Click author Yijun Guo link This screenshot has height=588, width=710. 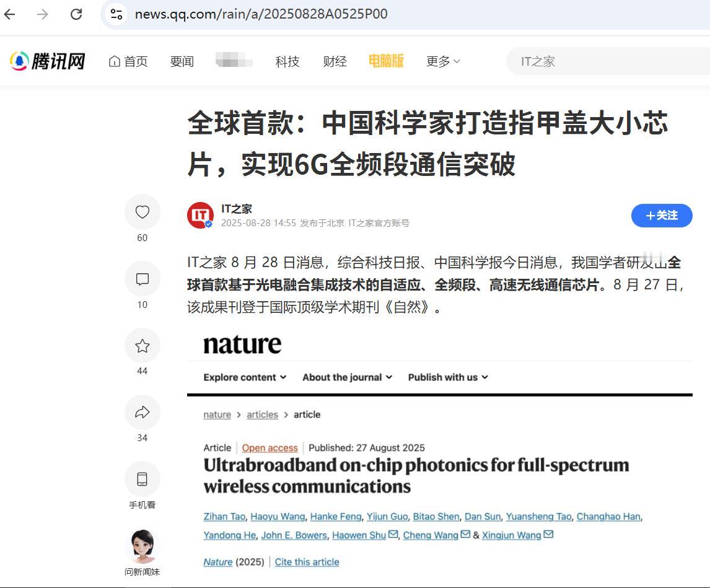coord(387,516)
